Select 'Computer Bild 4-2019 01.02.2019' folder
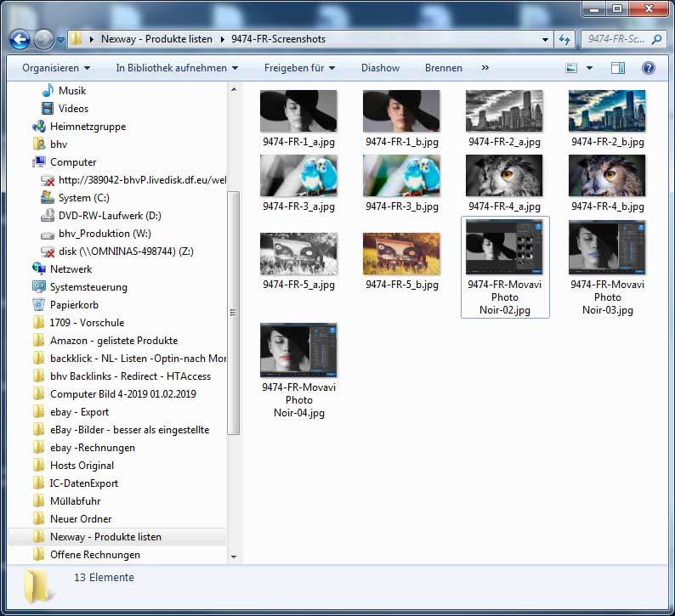The height and width of the screenshot is (616, 675). (x=122, y=394)
